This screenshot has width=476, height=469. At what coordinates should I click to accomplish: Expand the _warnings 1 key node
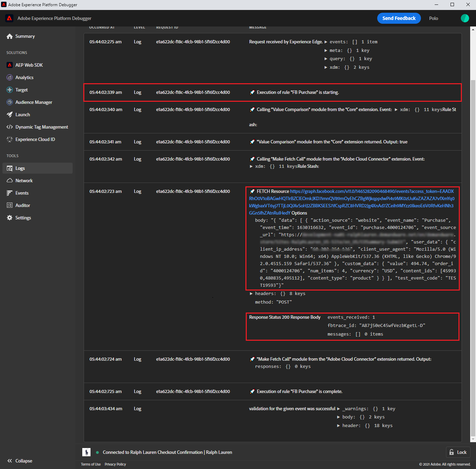(x=338, y=409)
